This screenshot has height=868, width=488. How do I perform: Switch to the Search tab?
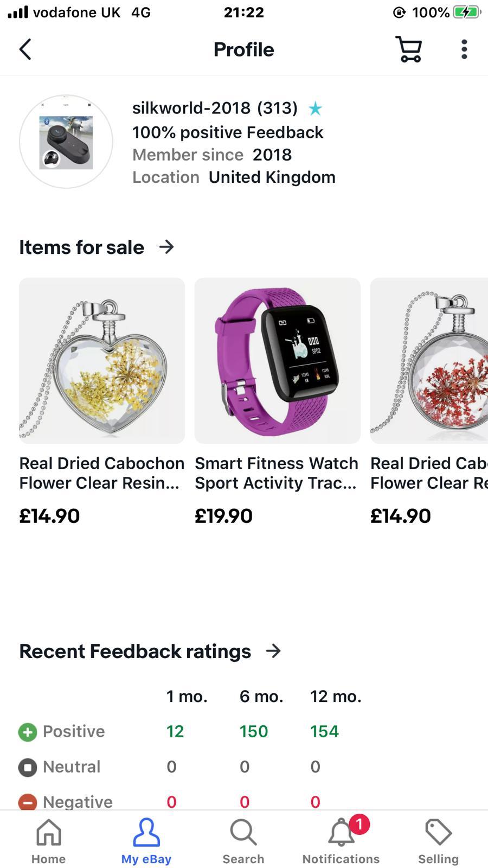click(x=243, y=841)
